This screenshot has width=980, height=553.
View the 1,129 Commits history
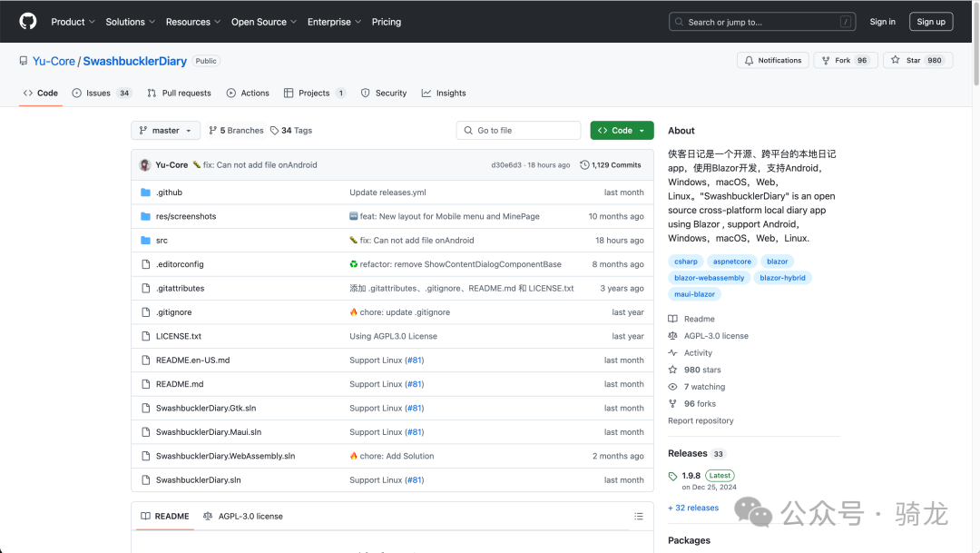coord(611,164)
